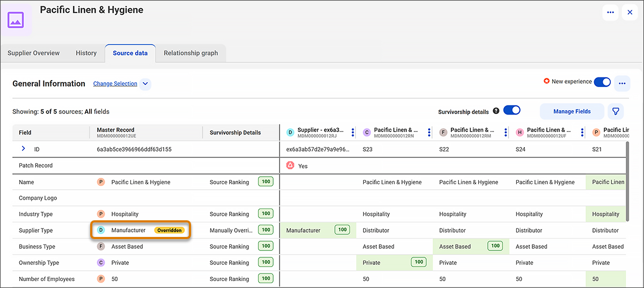Click the Supplier Type field label
This screenshot has width=644, height=288.
[36, 231]
